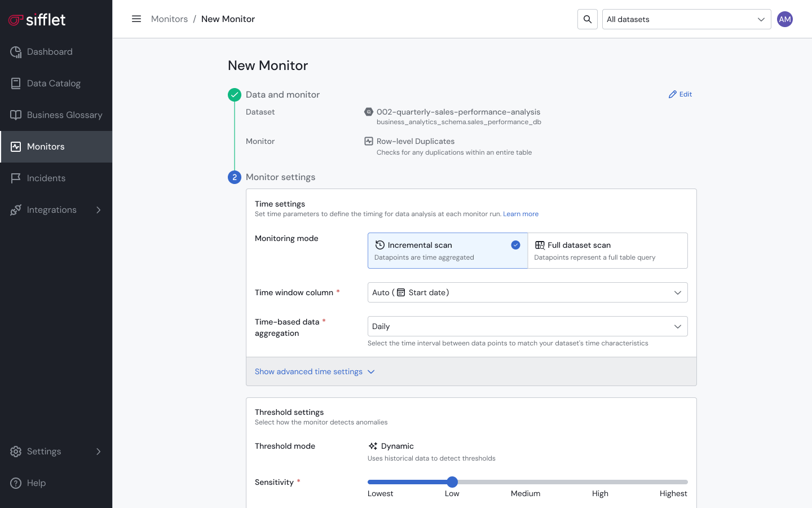Open the AM user avatar menu
The width and height of the screenshot is (812, 508).
pyautogui.click(x=785, y=19)
